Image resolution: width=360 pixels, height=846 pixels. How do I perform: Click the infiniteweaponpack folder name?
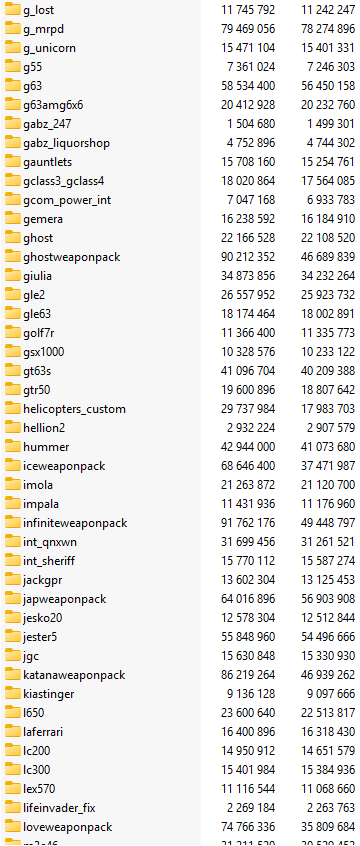(x=76, y=522)
